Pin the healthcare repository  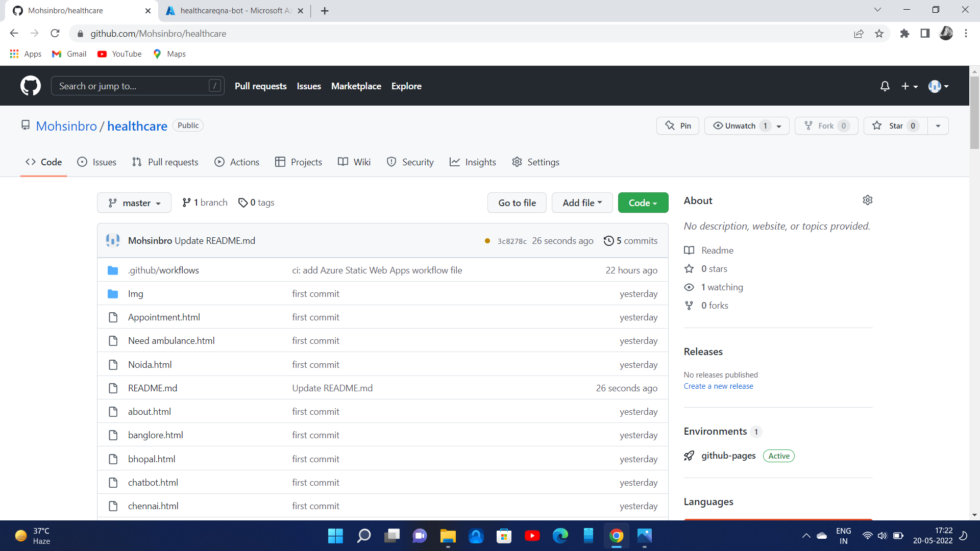pos(678,126)
